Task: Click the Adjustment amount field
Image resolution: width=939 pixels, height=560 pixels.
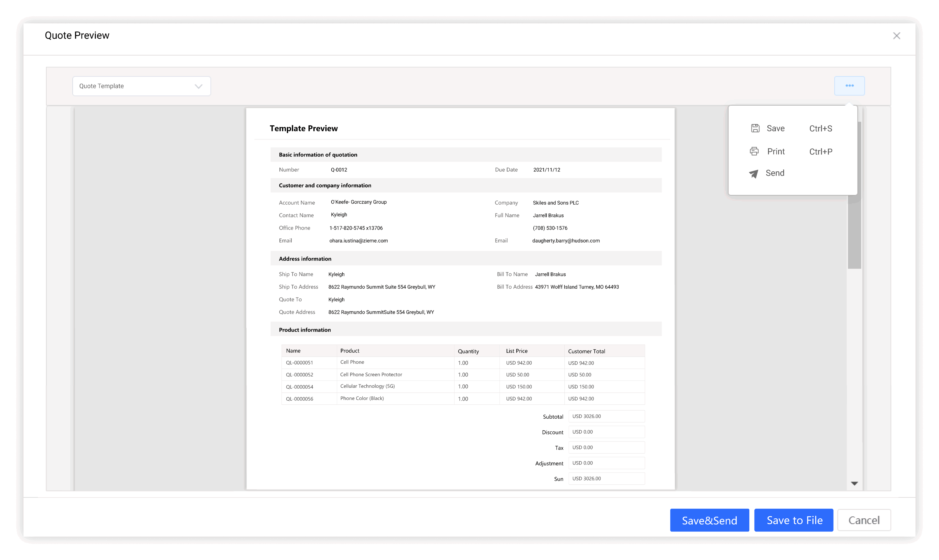Action: (606, 463)
